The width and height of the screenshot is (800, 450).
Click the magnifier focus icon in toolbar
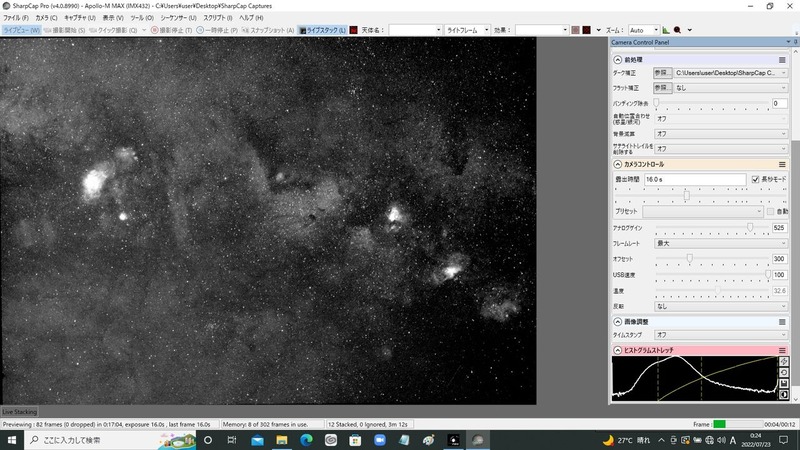[x=678, y=30]
